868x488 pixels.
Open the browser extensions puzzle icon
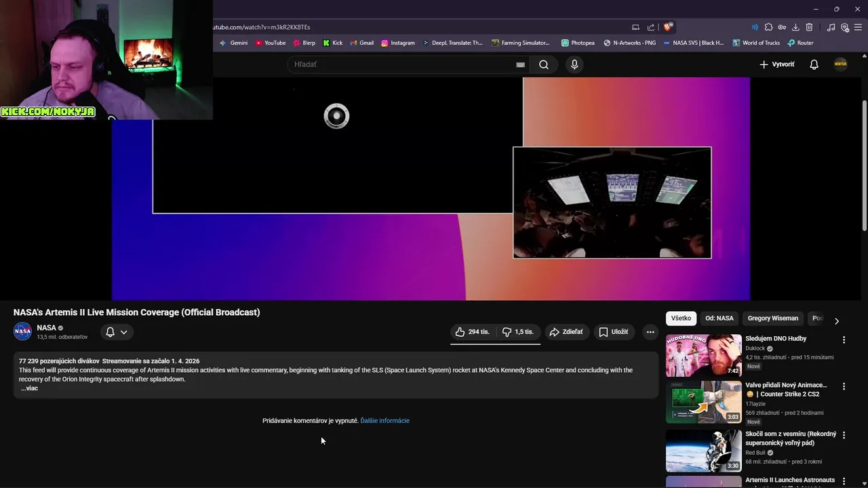(x=768, y=27)
